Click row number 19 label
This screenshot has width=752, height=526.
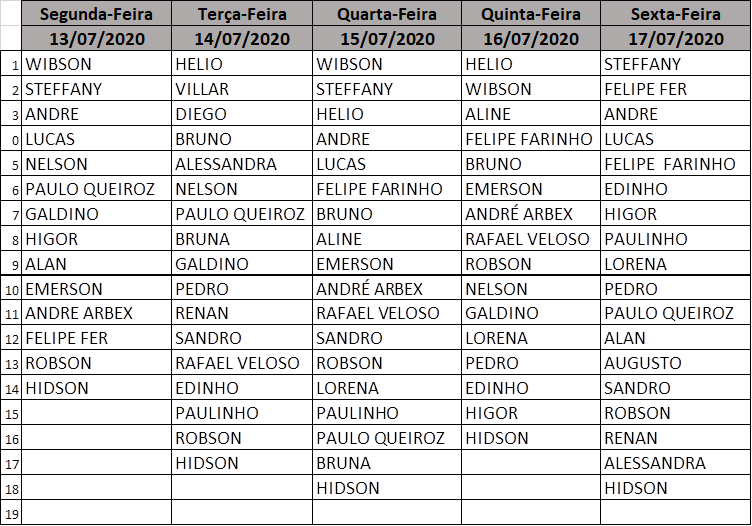[x=11, y=513]
